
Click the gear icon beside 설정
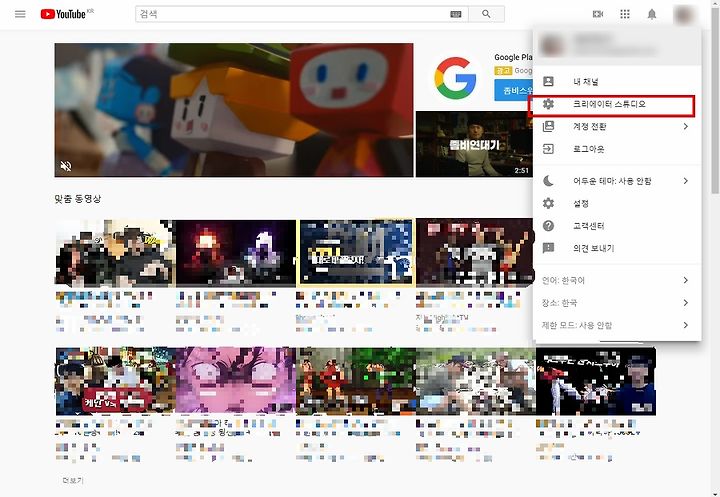548,203
